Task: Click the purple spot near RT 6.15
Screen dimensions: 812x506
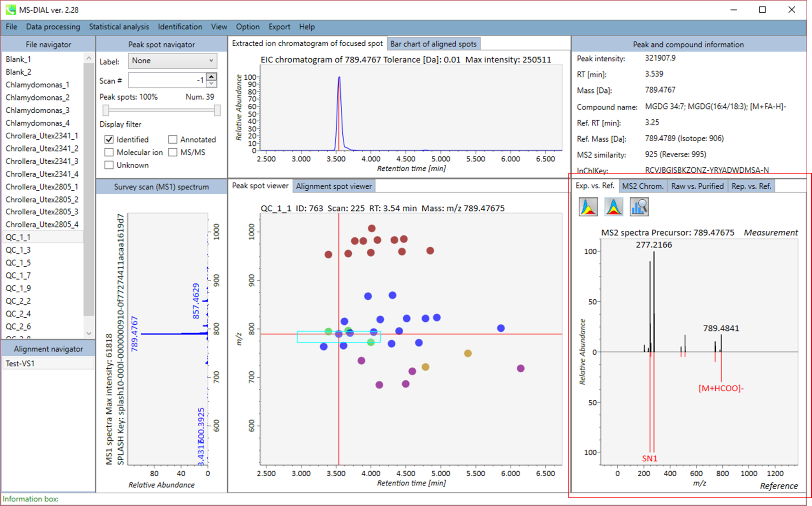Action: click(x=520, y=368)
